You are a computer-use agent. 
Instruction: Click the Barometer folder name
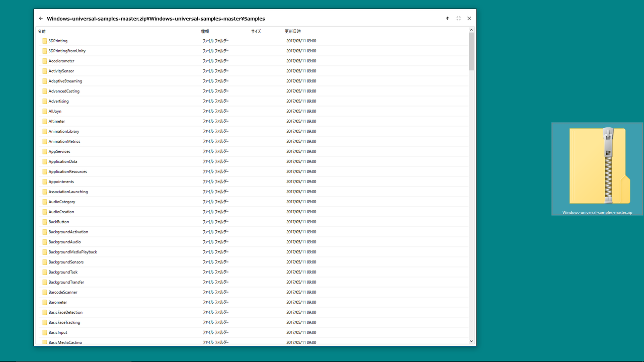pos(58,302)
